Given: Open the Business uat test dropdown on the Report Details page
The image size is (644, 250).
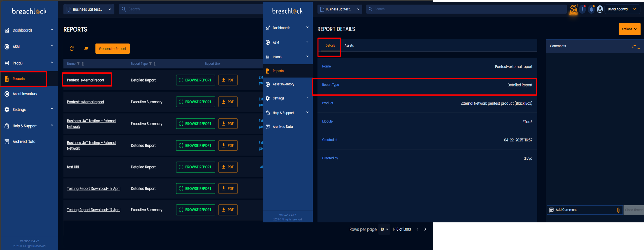Looking at the screenshot, I should pos(340,9).
